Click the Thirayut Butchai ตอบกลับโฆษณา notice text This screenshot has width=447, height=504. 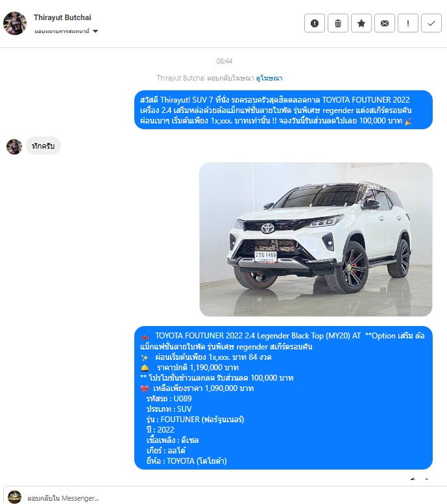click(x=206, y=78)
